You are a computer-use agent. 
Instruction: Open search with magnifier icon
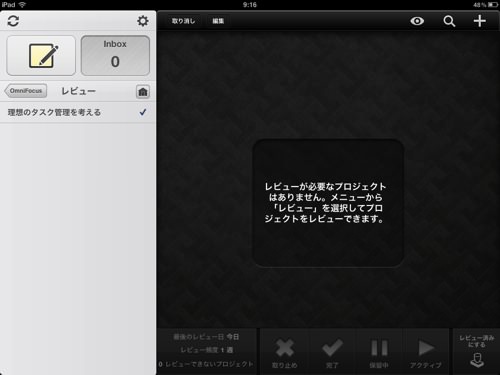(x=449, y=21)
